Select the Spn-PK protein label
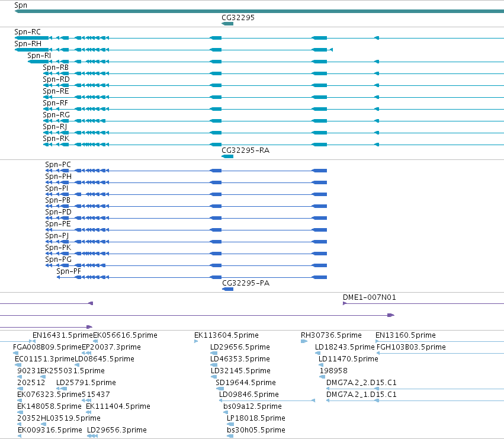 (x=58, y=248)
